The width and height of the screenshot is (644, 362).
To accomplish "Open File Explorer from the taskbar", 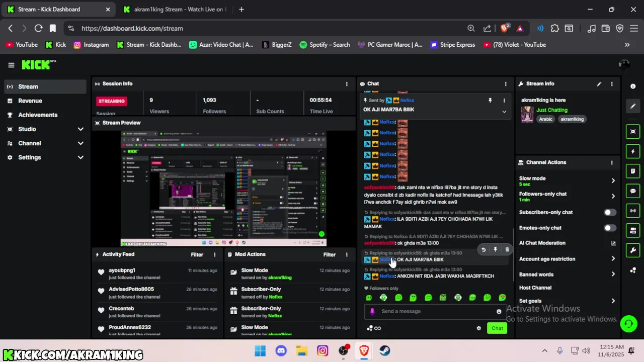I will click(301, 351).
